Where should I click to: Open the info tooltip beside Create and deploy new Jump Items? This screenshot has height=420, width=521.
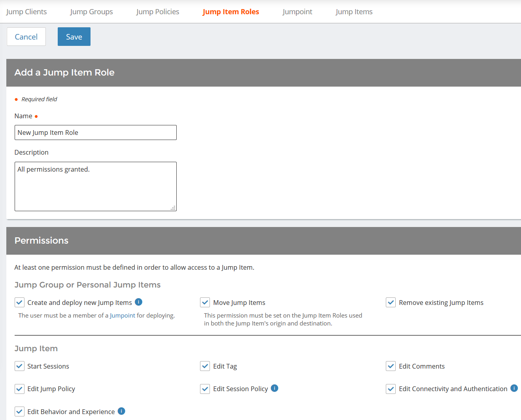coord(138,302)
